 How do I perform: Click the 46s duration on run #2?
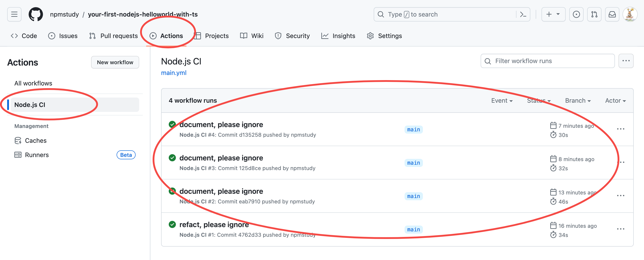coord(563,202)
